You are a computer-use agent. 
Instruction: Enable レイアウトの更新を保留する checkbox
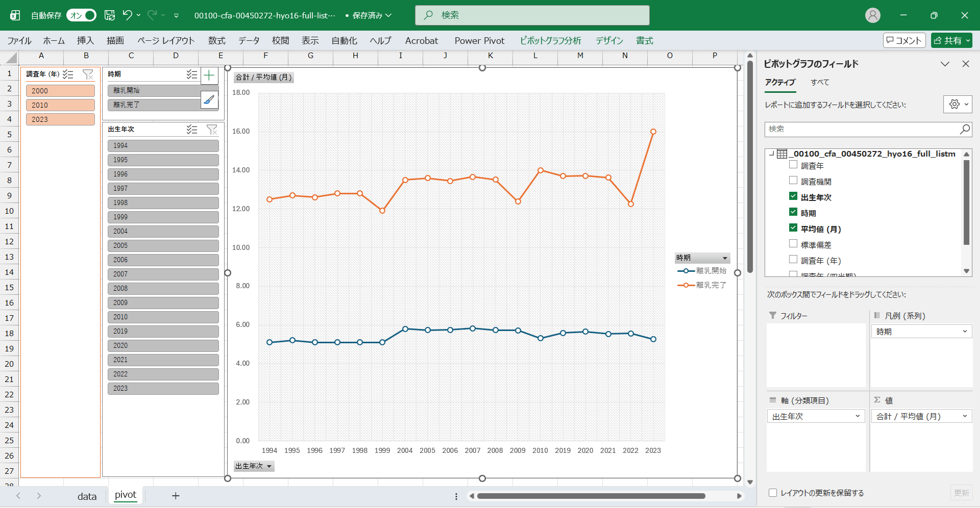(x=773, y=493)
